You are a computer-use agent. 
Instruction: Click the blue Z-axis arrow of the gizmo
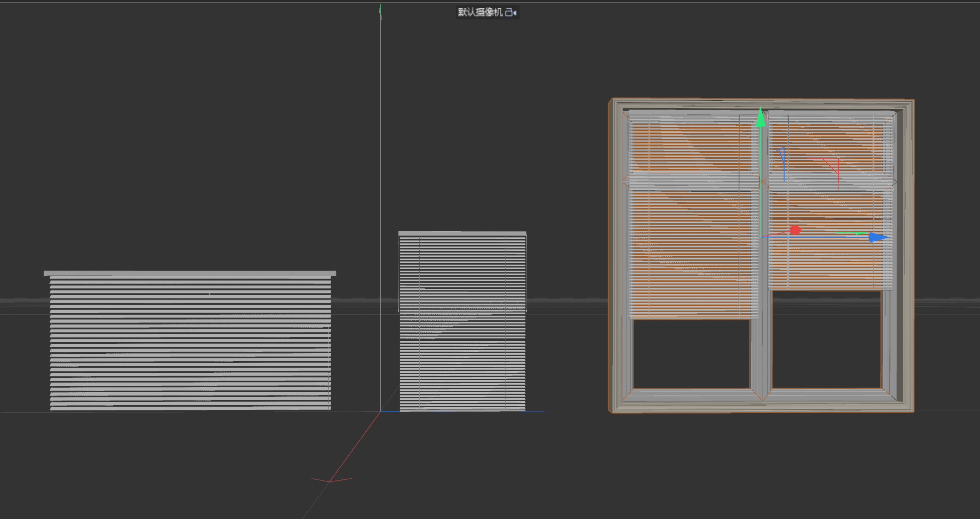[x=878, y=237]
